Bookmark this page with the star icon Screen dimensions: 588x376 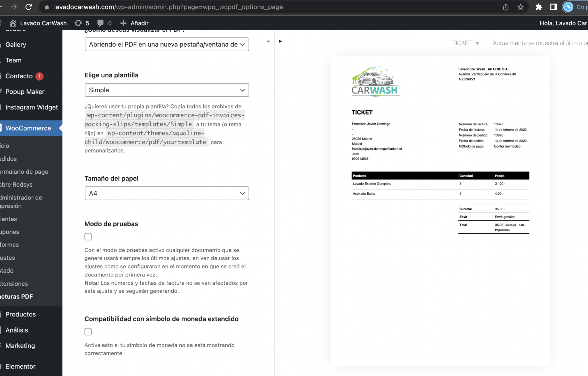[520, 7]
